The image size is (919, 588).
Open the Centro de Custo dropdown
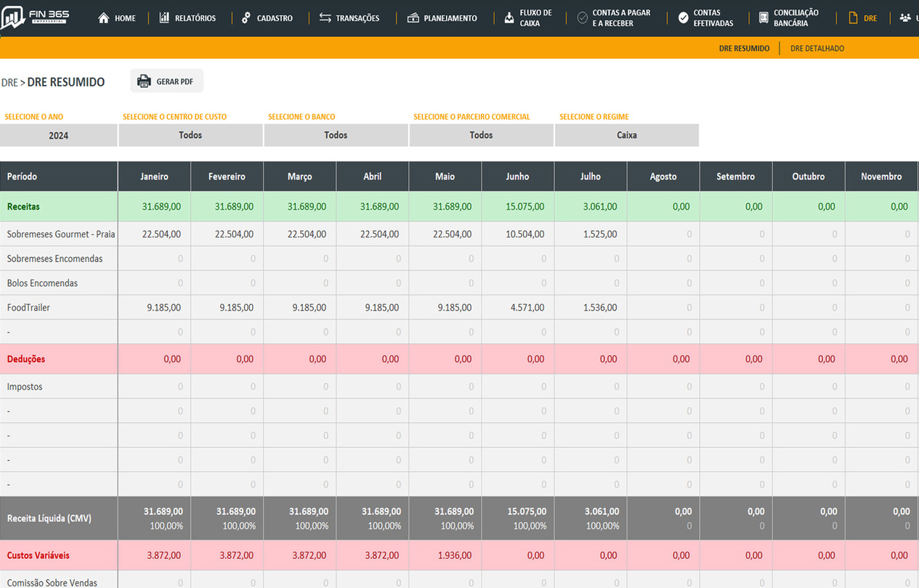point(190,135)
